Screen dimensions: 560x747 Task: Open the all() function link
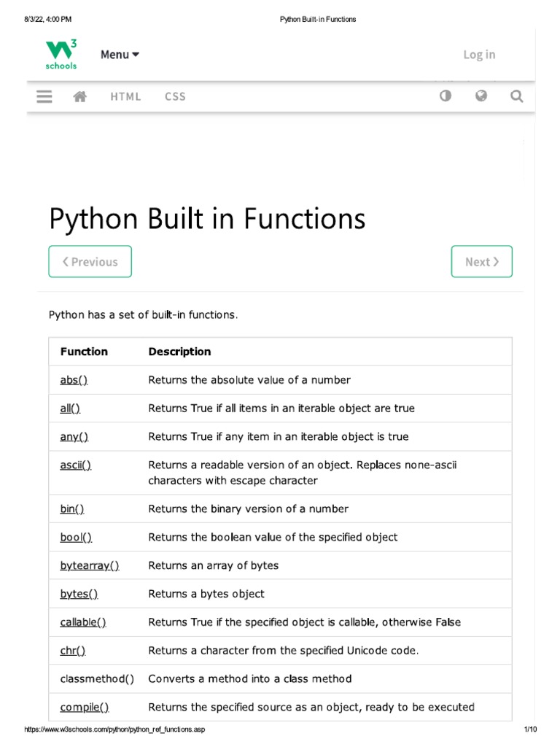pyautogui.click(x=70, y=409)
